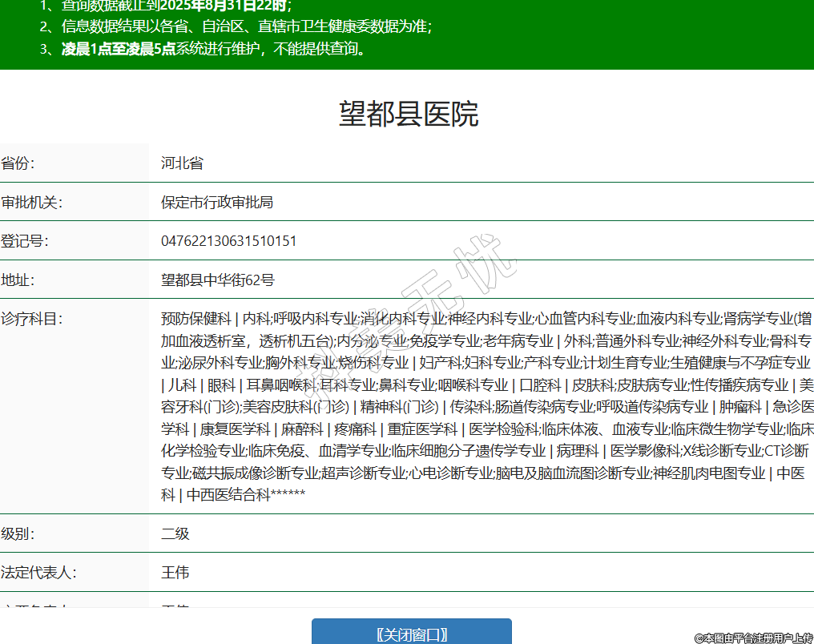Click the 保定市行政审批局 value text
The height and width of the screenshot is (644, 814).
pos(217,202)
